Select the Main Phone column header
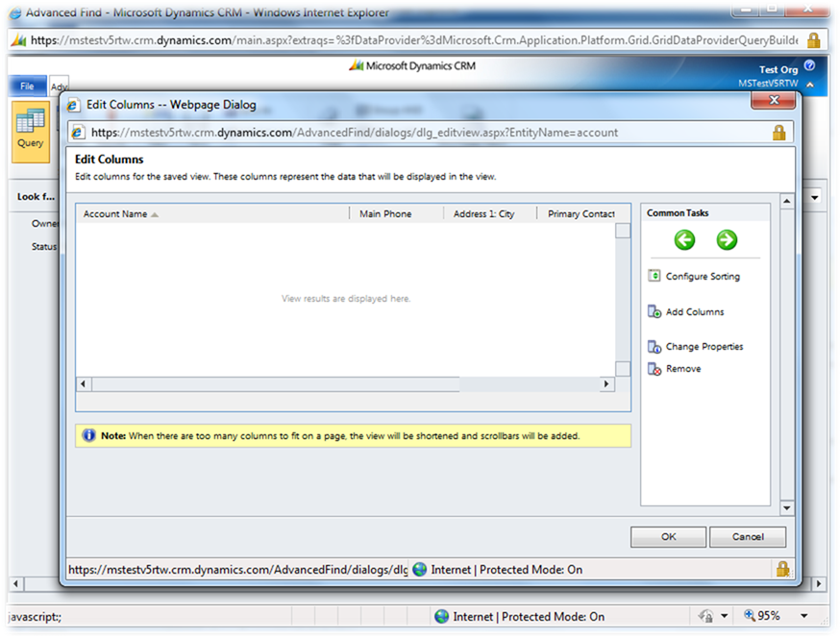 pos(396,213)
